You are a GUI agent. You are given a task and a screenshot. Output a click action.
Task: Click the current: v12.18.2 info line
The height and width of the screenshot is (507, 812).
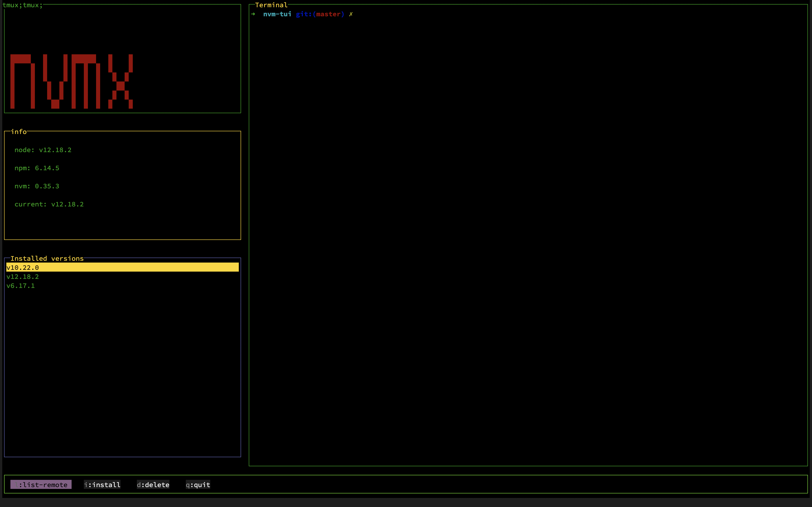coord(49,204)
